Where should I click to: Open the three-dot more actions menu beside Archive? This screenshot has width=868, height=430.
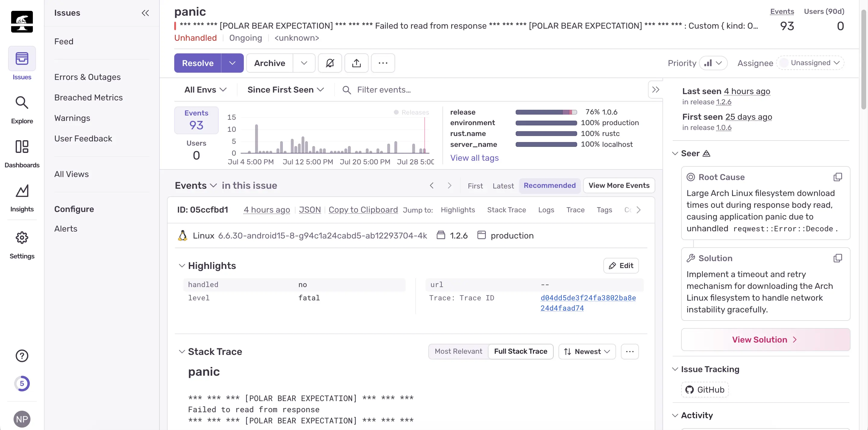click(x=383, y=63)
